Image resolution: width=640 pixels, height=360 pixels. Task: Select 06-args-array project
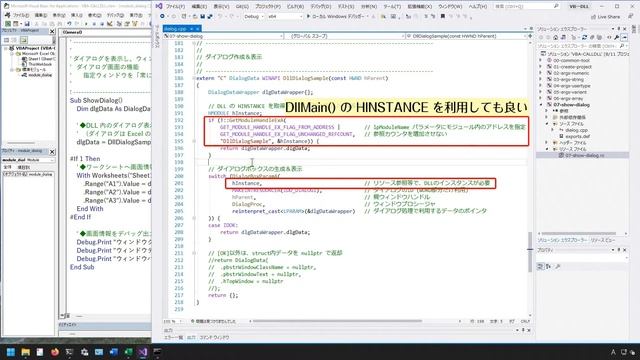click(569, 99)
